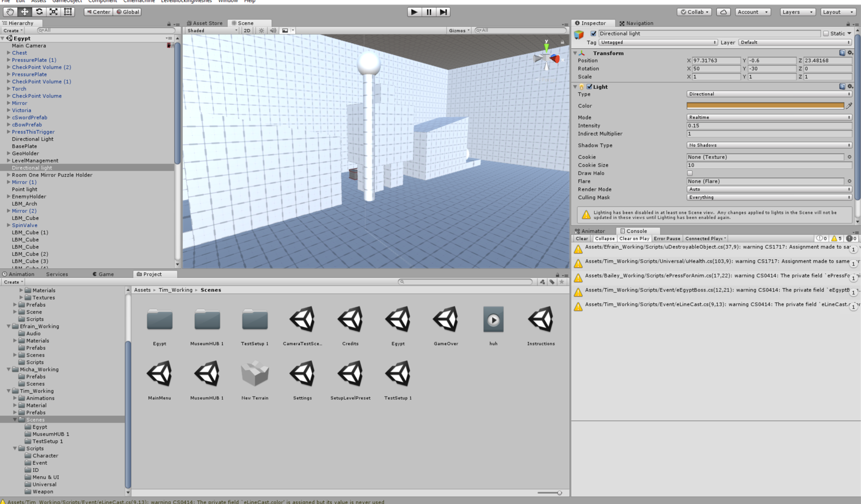Expand the GeoHolder hierarchy item

tap(9, 154)
